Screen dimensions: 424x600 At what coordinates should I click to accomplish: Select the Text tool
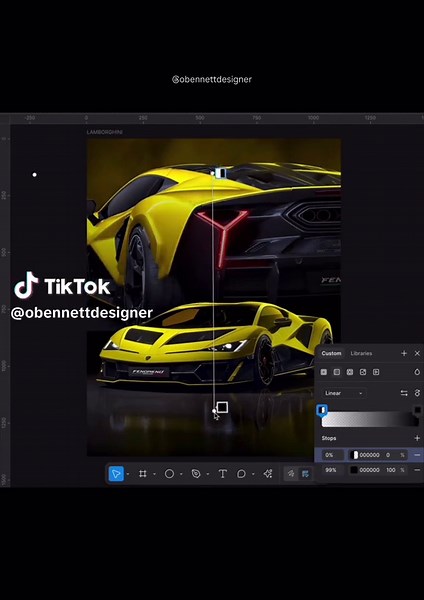pyautogui.click(x=222, y=474)
